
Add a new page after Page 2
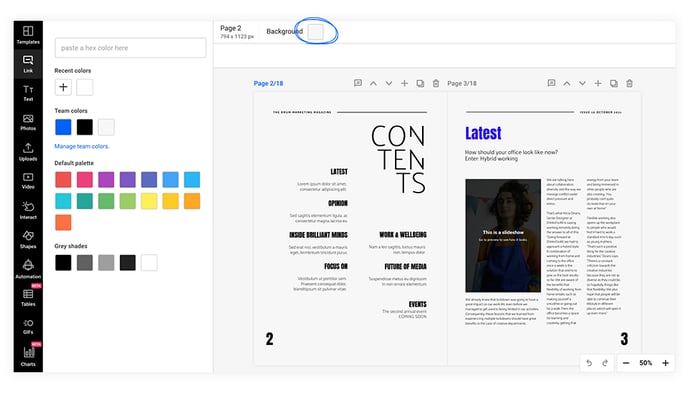(405, 83)
